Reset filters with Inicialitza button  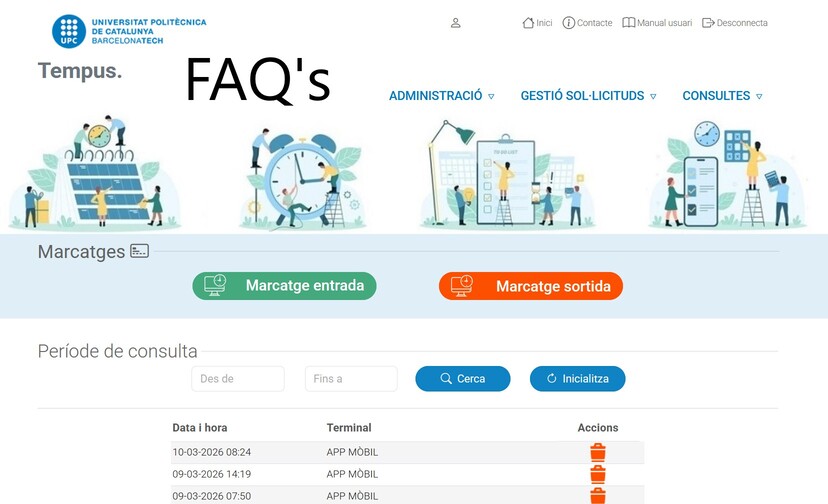[x=577, y=379]
